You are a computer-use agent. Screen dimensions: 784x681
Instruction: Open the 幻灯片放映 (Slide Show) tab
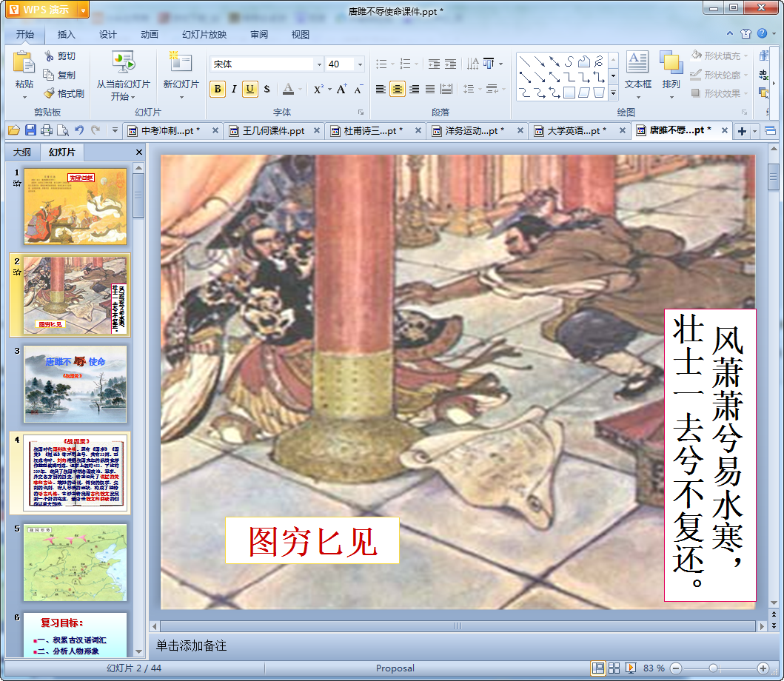(204, 34)
